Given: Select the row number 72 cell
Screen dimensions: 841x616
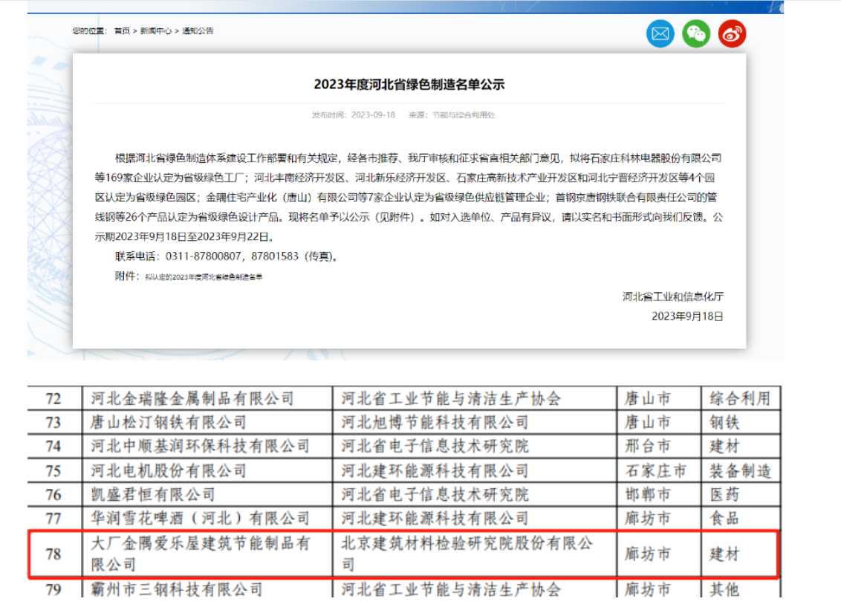Looking at the screenshot, I should click(54, 399).
